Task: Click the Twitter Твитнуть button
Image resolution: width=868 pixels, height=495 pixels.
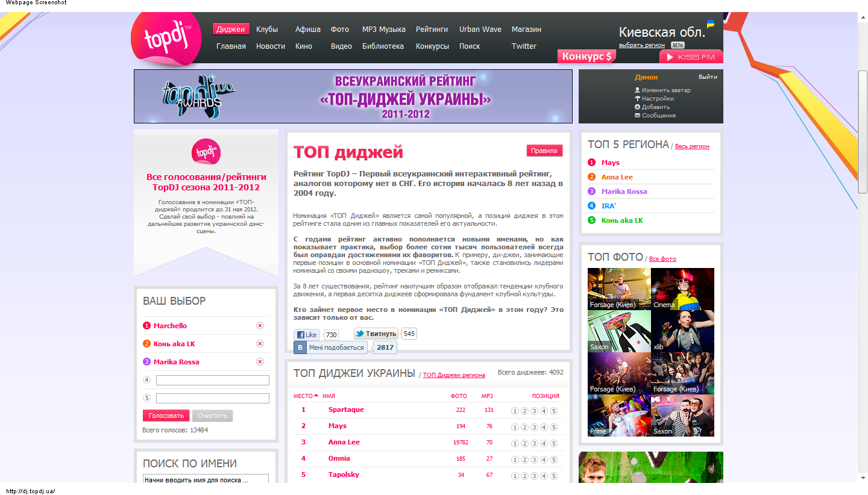Action: click(376, 334)
